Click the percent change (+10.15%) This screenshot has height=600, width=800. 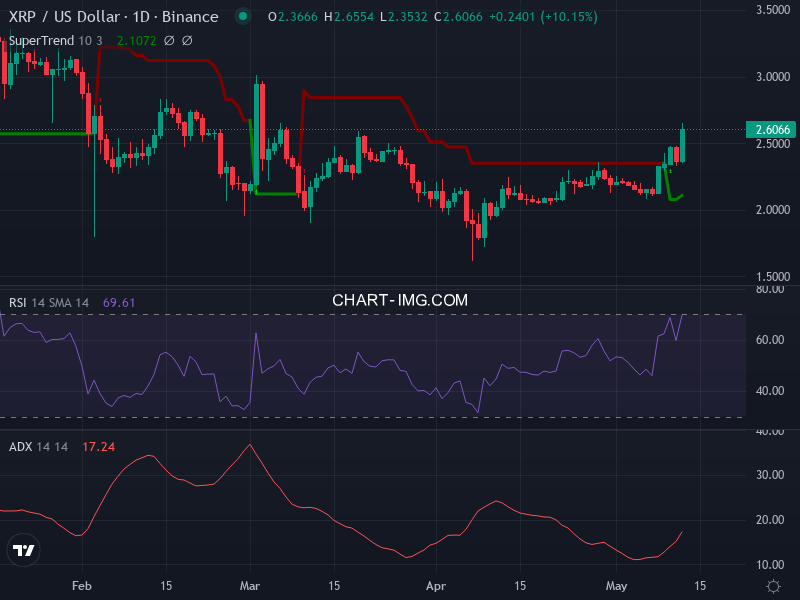(x=570, y=17)
